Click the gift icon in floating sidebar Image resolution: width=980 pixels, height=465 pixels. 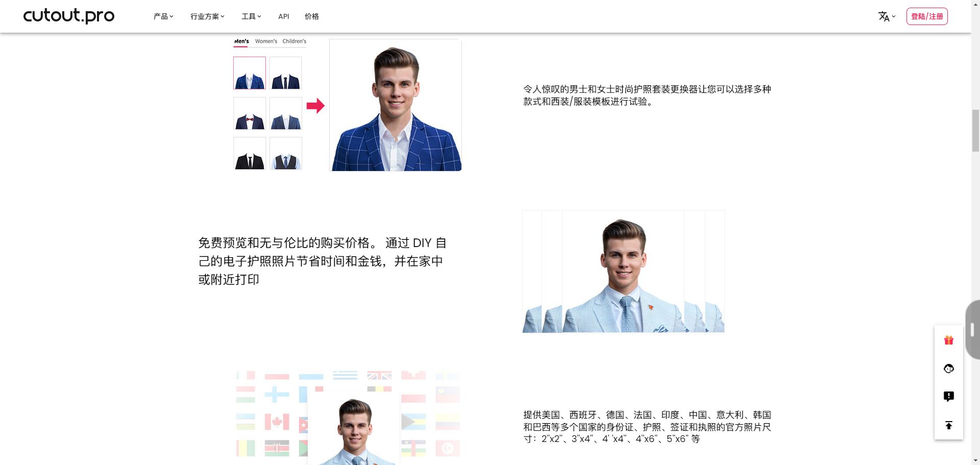pos(949,340)
